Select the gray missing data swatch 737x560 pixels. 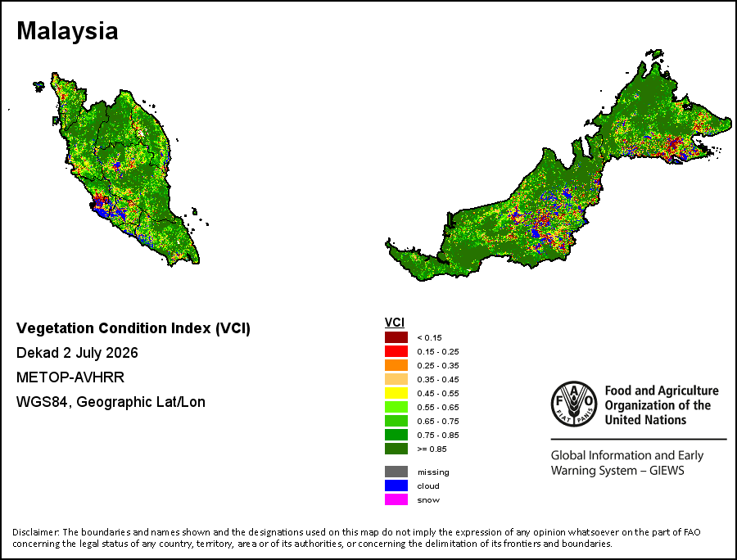pyautogui.click(x=396, y=472)
